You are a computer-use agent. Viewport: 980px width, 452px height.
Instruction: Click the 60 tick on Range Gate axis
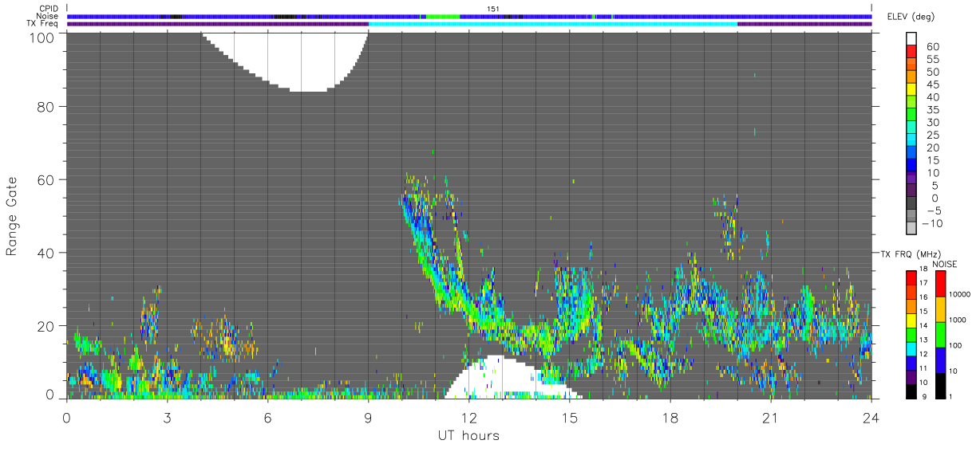(45, 179)
